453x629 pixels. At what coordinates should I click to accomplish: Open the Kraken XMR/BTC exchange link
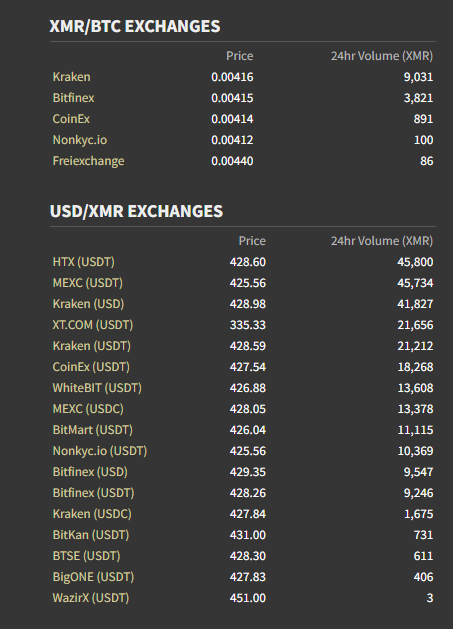pos(71,77)
